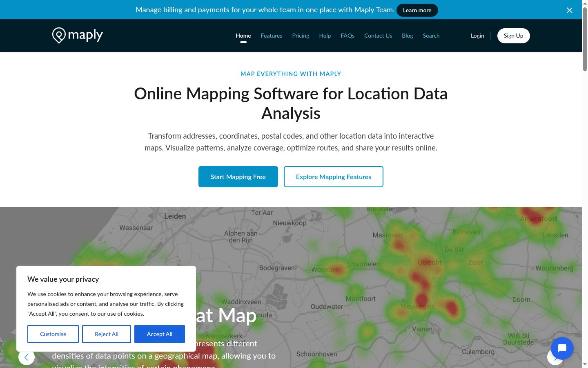Viewport: 588px width, 368px height.
Task: Customise cookie preferences
Action: (53, 334)
